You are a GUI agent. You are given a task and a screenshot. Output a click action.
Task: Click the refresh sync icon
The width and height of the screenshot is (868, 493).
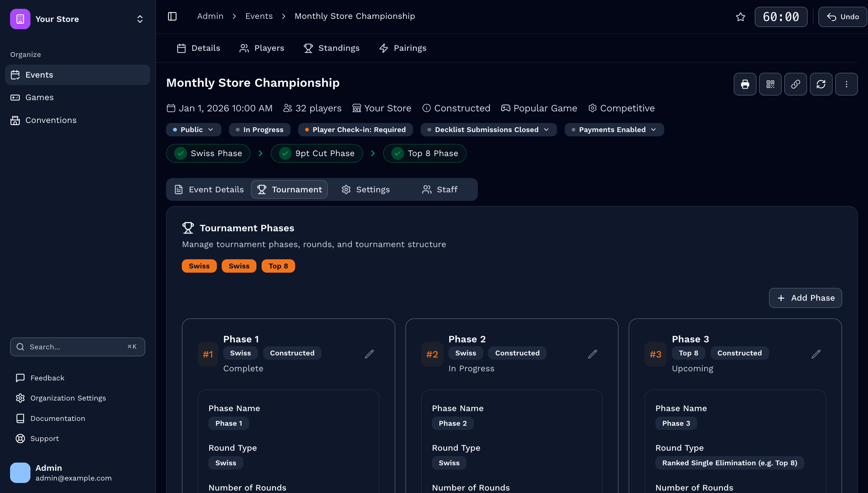821,84
